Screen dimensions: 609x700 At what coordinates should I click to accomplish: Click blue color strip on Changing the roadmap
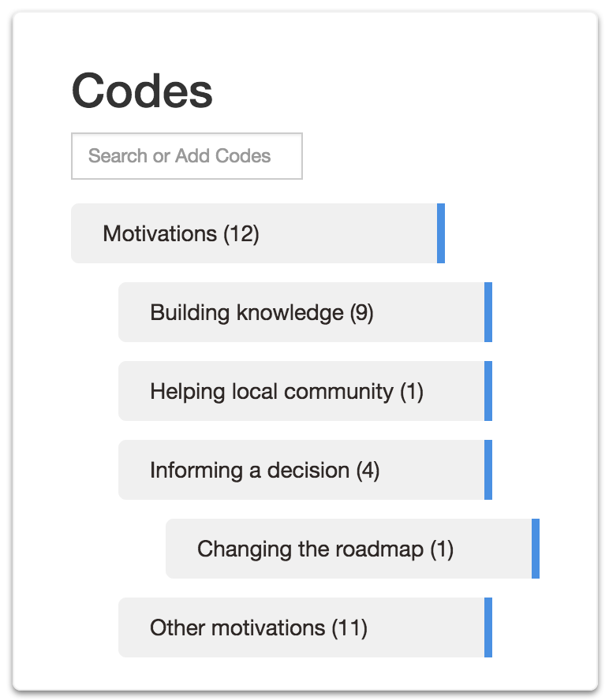click(x=536, y=548)
